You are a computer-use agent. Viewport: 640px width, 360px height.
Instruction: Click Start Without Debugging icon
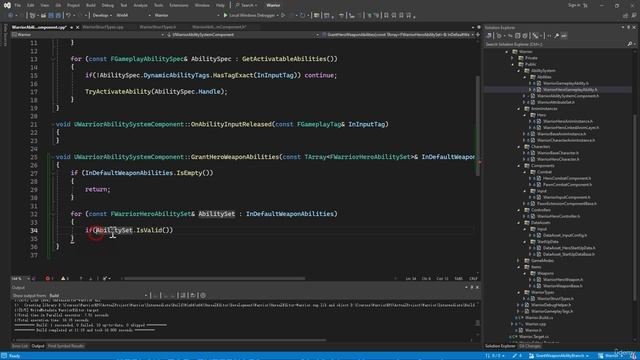(283, 16)
